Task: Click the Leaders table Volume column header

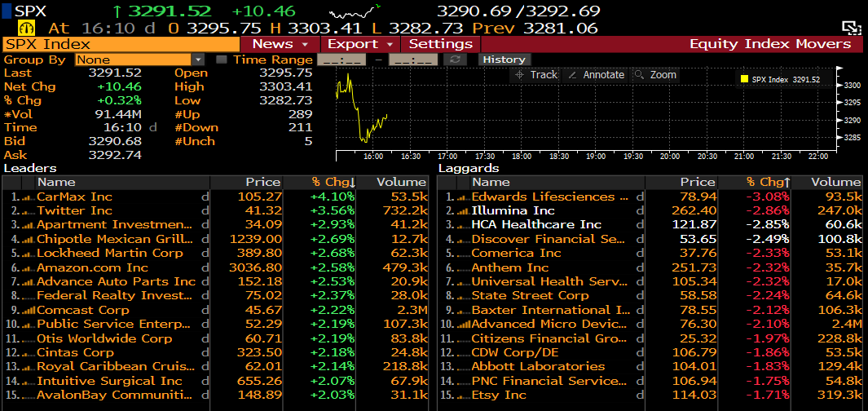Action: [394, 182]
